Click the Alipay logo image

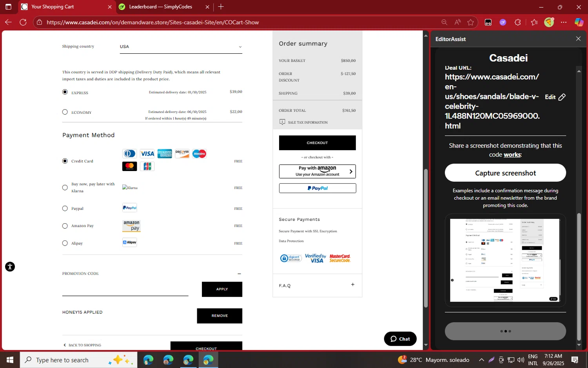pos(130,242)
